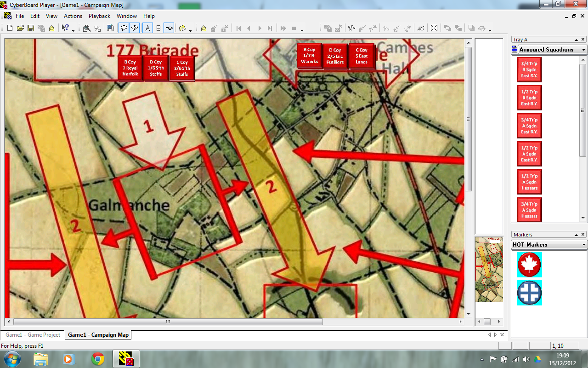Expand the Armoured Squadrons tray dropdown
This screenshot has height=368, width=588.
pos(583,50)
